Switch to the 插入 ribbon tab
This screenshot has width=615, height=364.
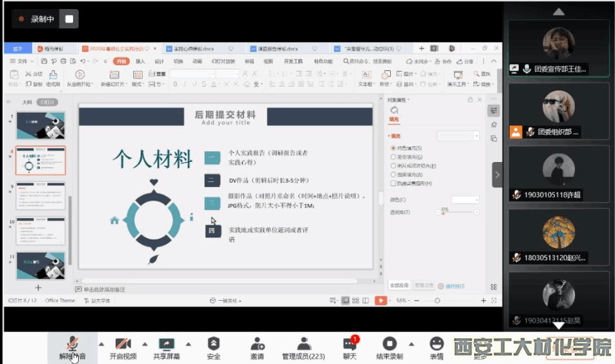pos(140,61)
